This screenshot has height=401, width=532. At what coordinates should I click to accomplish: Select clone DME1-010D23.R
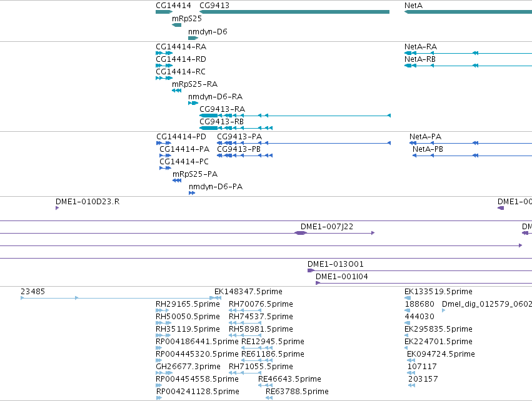[88, 202]
